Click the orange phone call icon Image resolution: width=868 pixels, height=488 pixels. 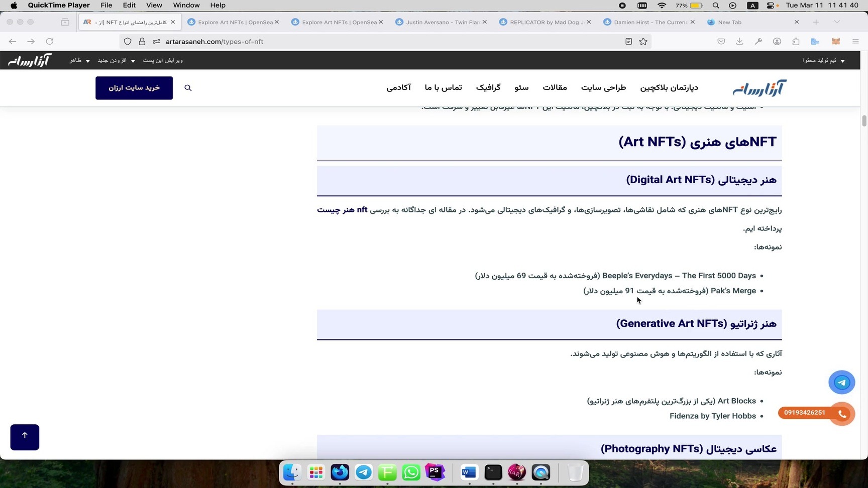click(842, 414)
